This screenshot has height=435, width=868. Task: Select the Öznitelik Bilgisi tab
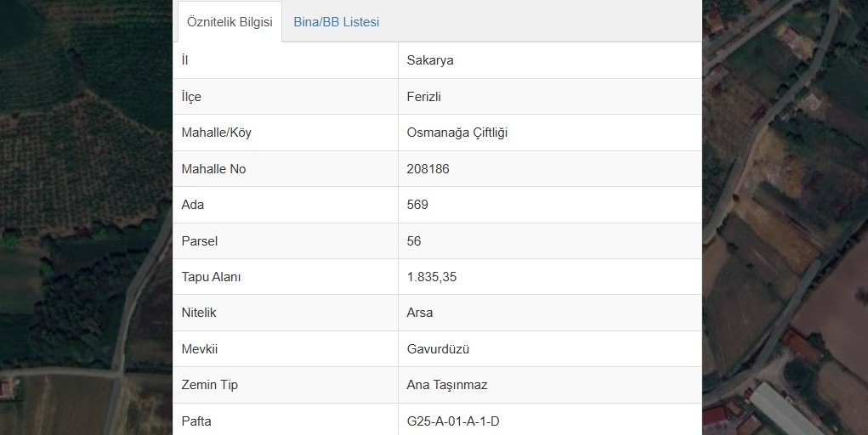[230, 22]
